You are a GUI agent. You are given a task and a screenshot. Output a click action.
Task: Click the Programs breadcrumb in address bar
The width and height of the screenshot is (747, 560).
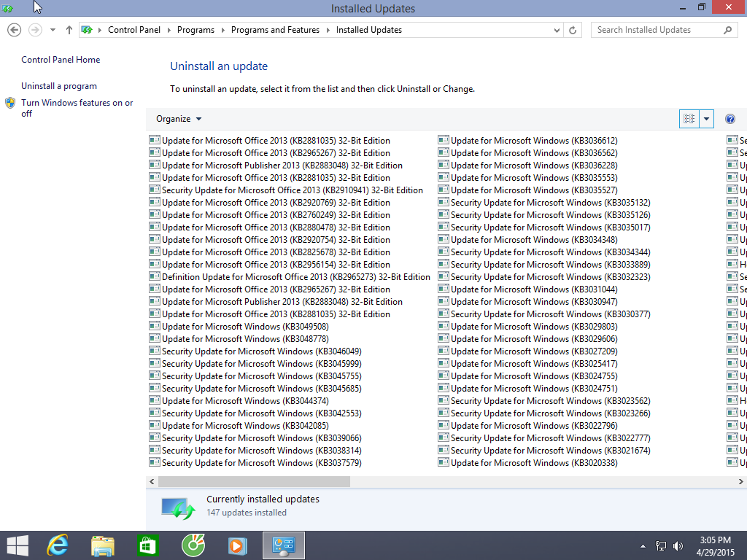tap(196, 30)
